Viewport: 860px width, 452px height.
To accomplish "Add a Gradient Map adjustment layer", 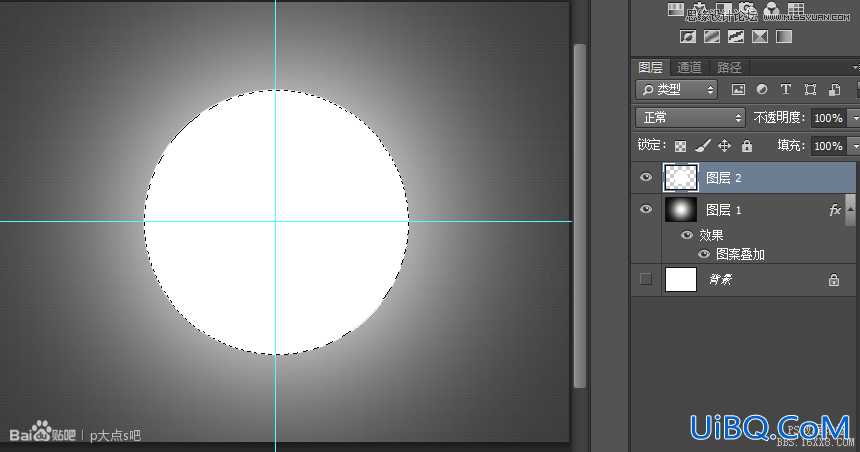I will [x=784, y=37].
